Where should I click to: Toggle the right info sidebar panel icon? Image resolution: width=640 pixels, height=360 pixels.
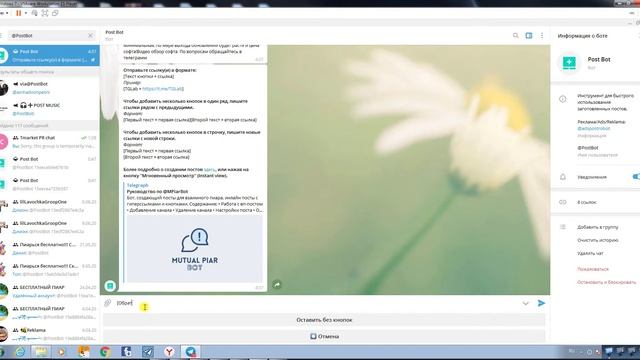529,36
